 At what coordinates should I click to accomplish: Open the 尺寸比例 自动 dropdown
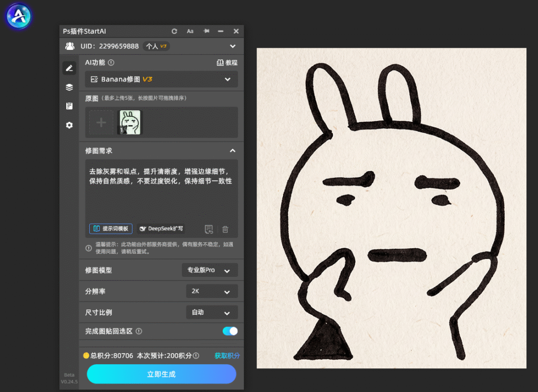click(x=212, y=312)
